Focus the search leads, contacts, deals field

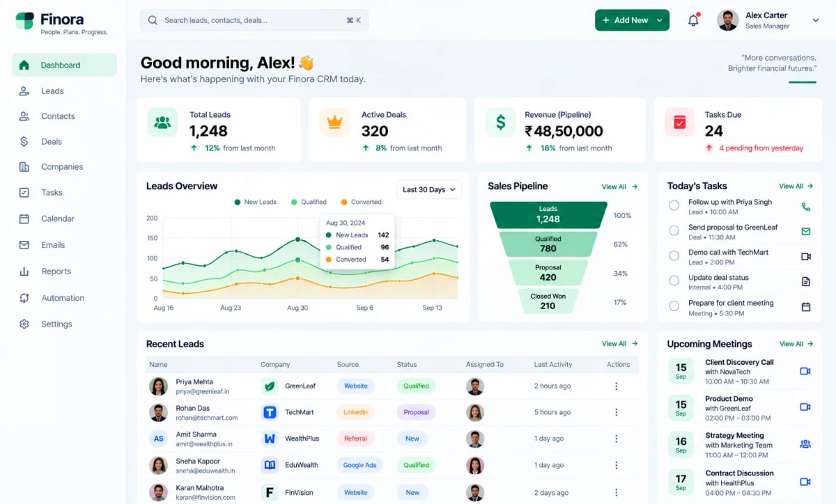coord(254,20)
